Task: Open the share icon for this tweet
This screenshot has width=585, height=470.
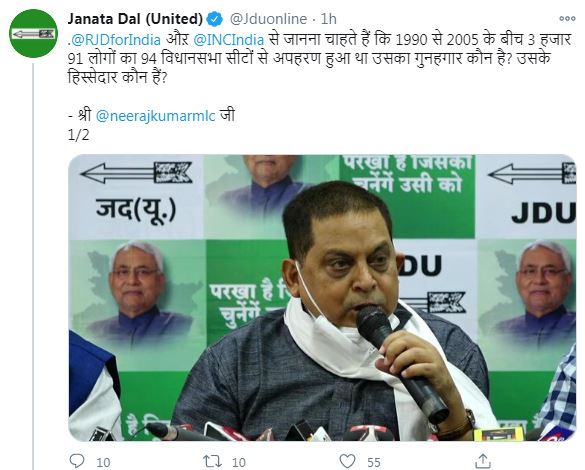Action: click(482, 461)
